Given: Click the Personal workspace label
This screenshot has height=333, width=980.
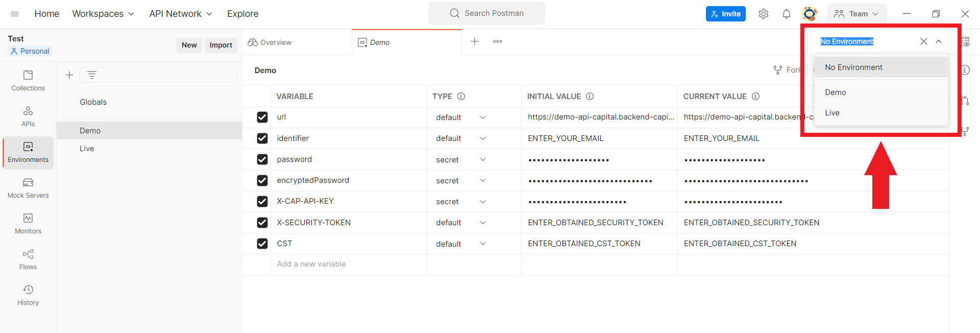Looking at the screenshot, I should tap(30, 51).
